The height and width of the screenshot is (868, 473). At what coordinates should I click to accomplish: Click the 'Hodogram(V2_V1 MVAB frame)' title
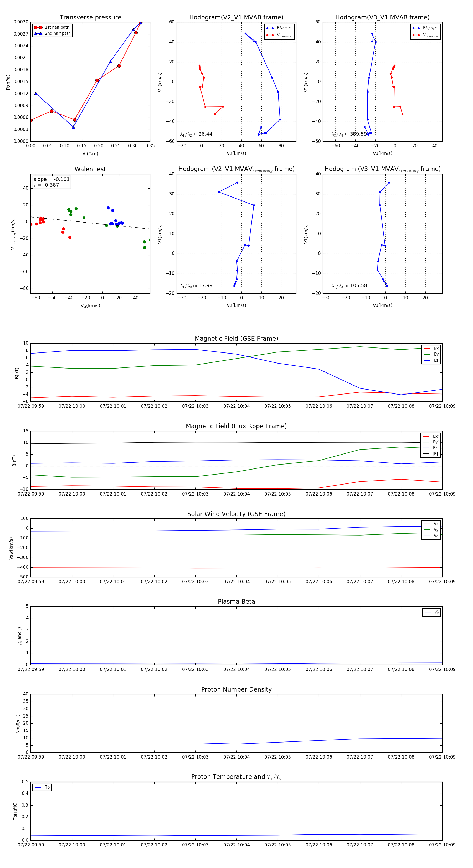click(x=236, y=17)
